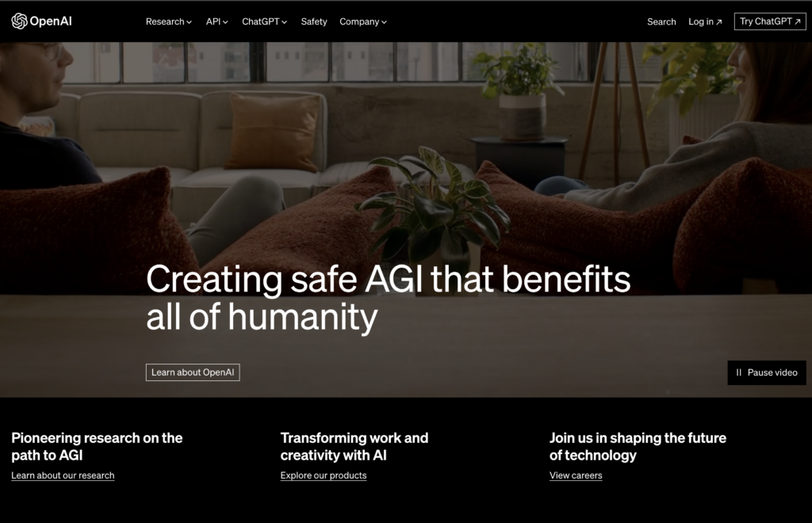
Task: Pause the background video
Action: coord(767,372)
